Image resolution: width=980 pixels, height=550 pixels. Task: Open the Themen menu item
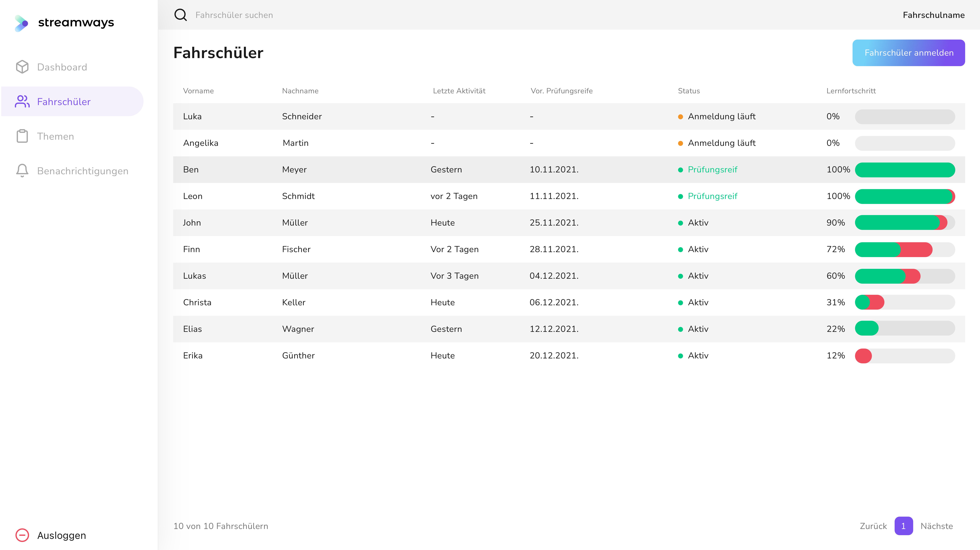click(56, 136)
